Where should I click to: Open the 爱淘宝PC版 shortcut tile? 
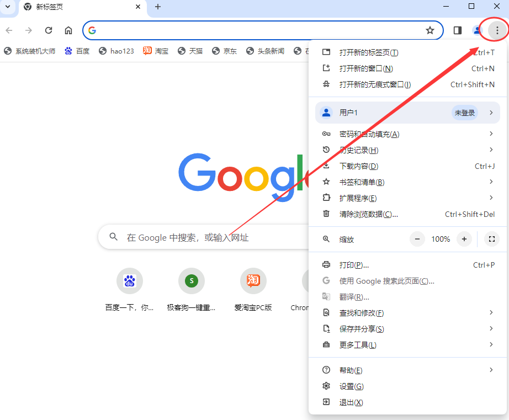253,290
